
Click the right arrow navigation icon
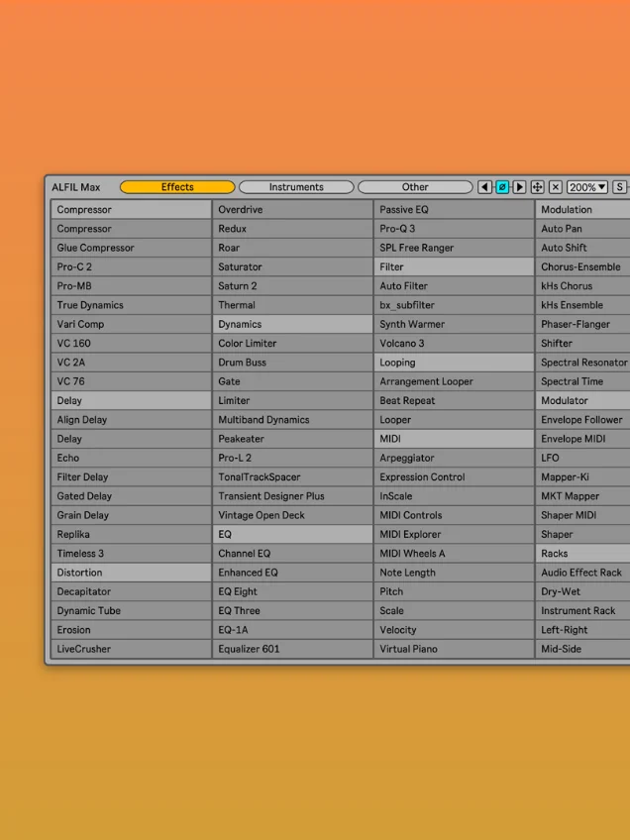(519, 187)
